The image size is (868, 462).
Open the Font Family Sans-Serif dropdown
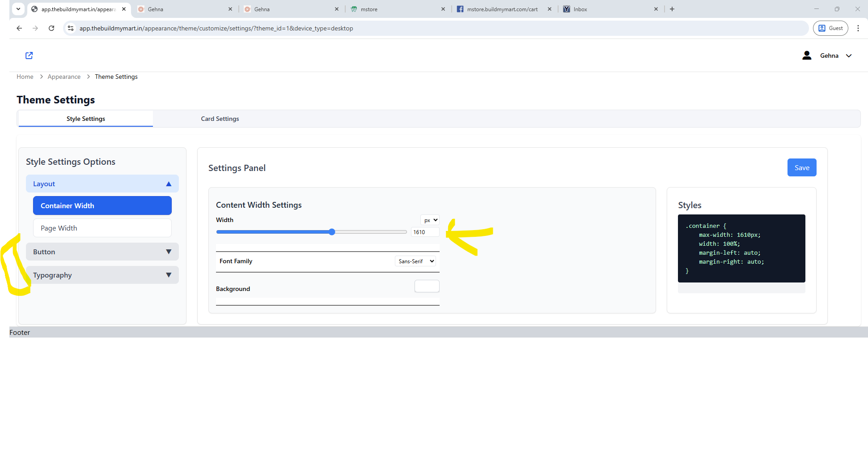(x=415, y=261)
